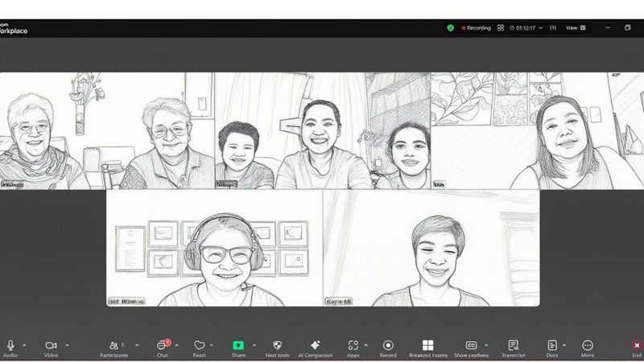Open the More options menu
Screen dimensions: 644x362
pos(588,345)
